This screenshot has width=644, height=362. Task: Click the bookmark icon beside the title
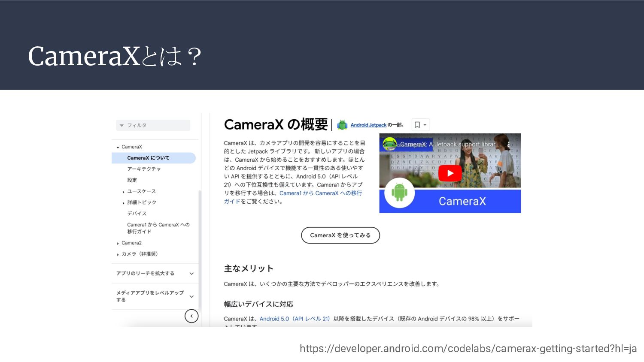pyautogui.click(x=417, y=125)
